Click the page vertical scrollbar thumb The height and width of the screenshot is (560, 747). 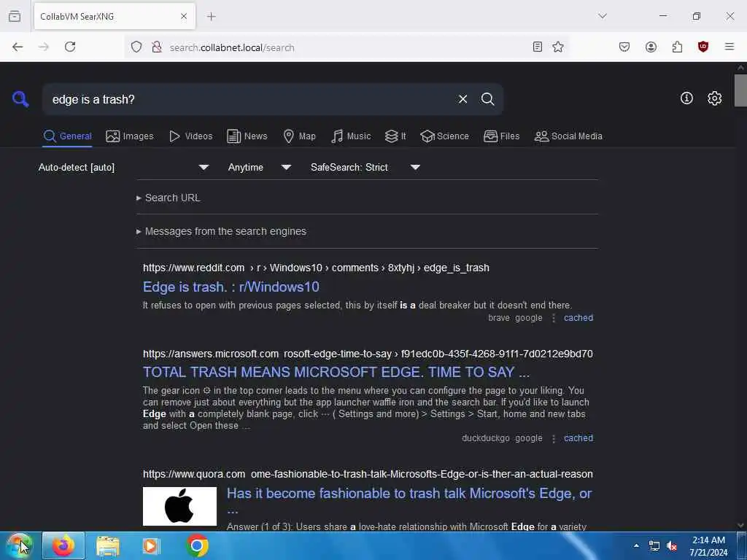(x=741, y=90)
